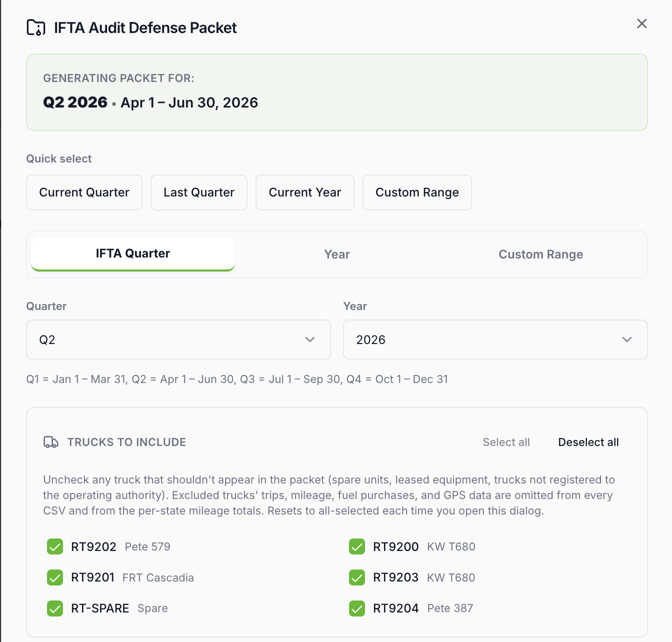Viewport: 672px width, 642px height.
Task: Uncheck truck RT9200 KW T680
Action: (x=357, y=546)
